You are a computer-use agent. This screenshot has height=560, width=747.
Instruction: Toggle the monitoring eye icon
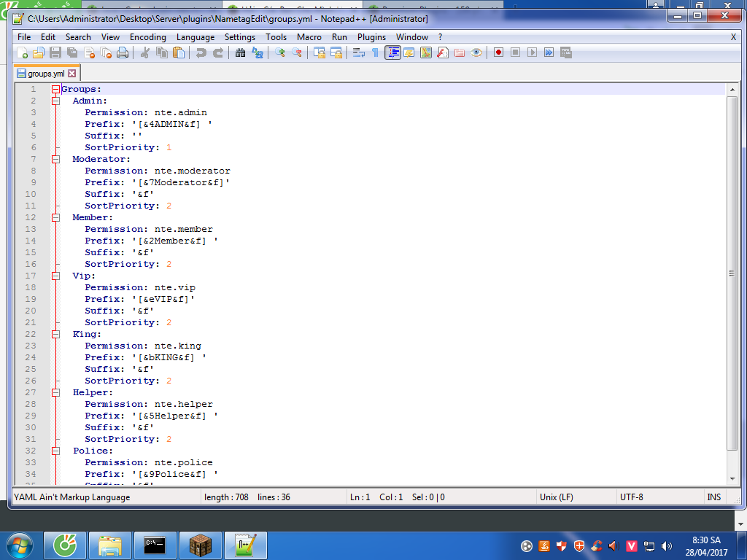[x=476, y=52]
